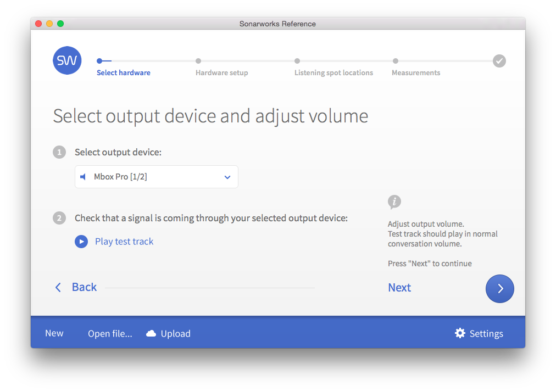Viewport: 556px width, 392px height.
Task: Go Back to the previous screen
Action: click(84, 287)
